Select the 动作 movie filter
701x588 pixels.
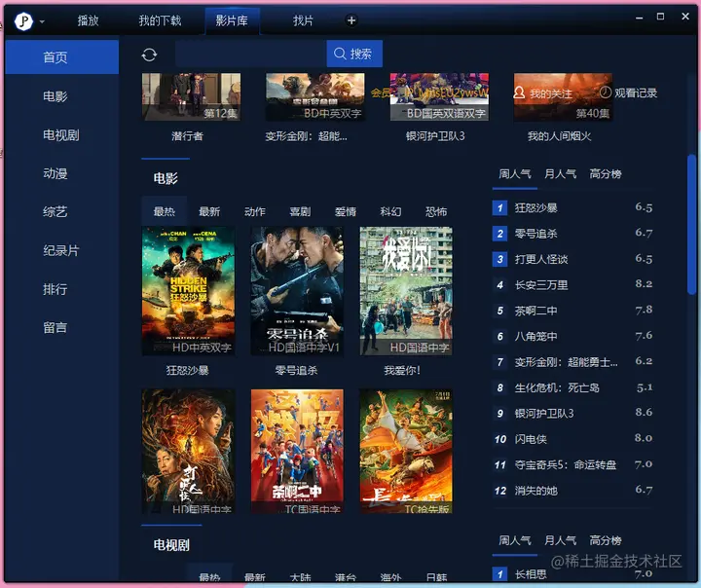pyautogui.click(x=255, y=211)
